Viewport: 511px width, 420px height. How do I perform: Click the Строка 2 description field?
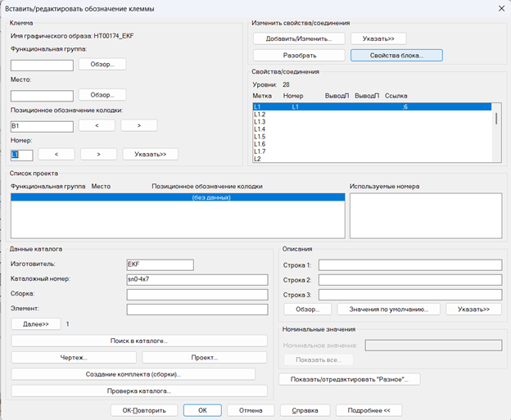tap(410, 280)
